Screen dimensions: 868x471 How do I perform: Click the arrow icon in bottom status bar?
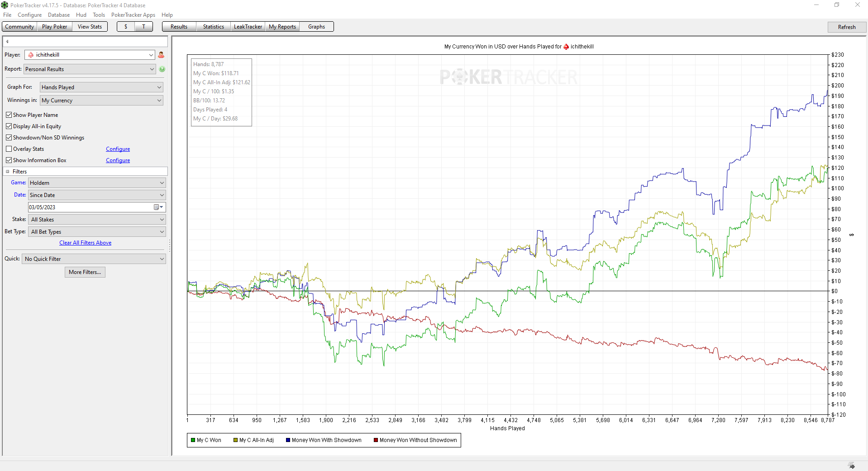tap(851, 466)
